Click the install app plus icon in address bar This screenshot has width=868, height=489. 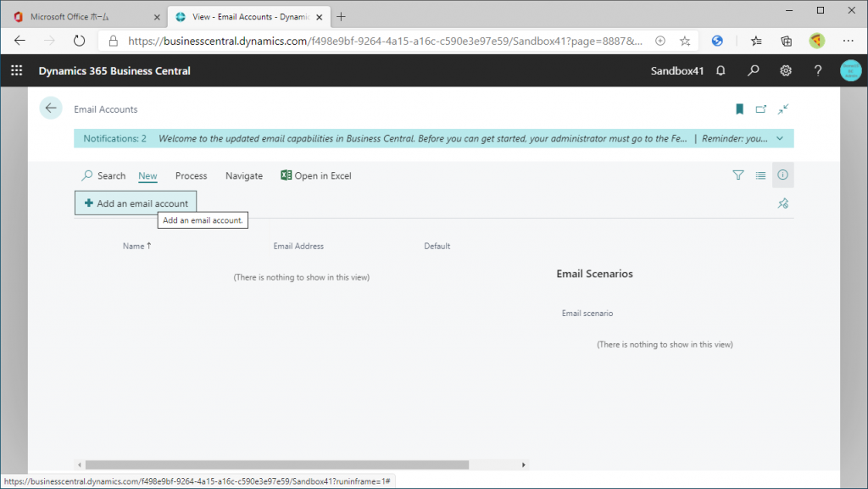[659, 41]
